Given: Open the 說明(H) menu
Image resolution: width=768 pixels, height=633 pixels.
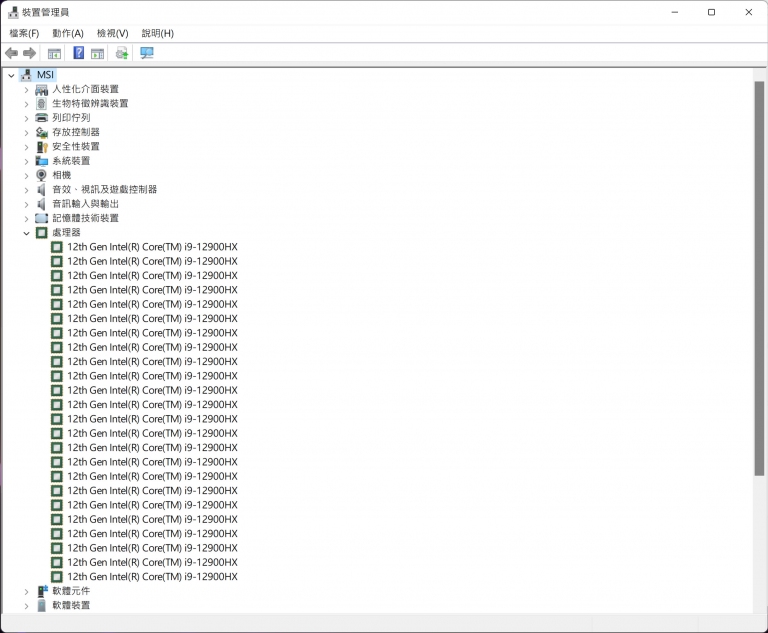Looking at the screenshot, I should click(x=157, y=33).
